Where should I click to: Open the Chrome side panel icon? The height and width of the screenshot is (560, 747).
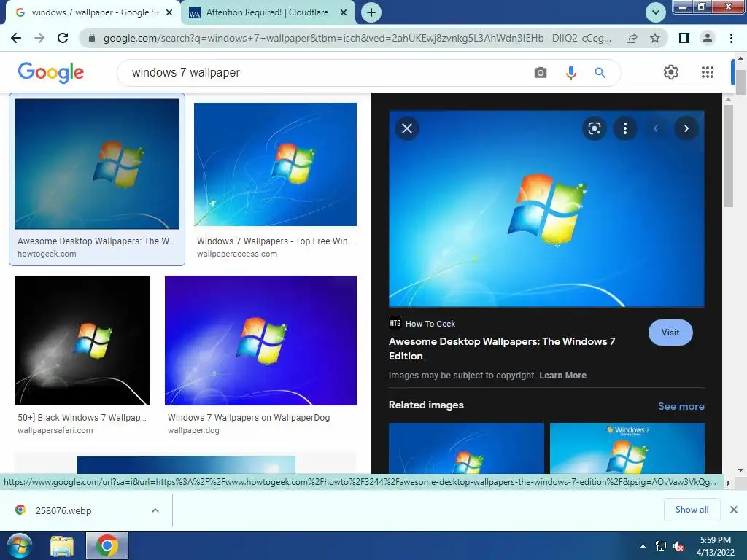click(x=684, y=38)
